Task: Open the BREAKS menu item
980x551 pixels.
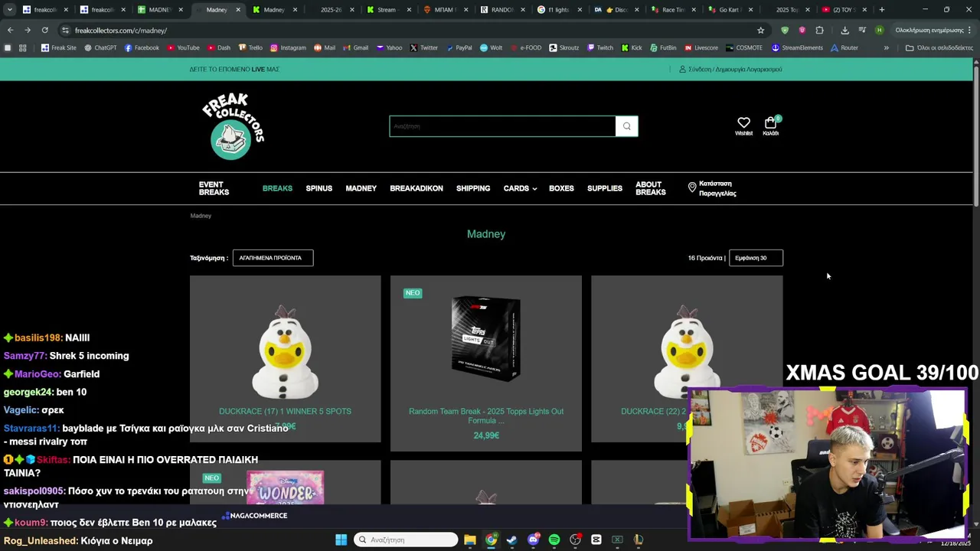Action: 277,188
